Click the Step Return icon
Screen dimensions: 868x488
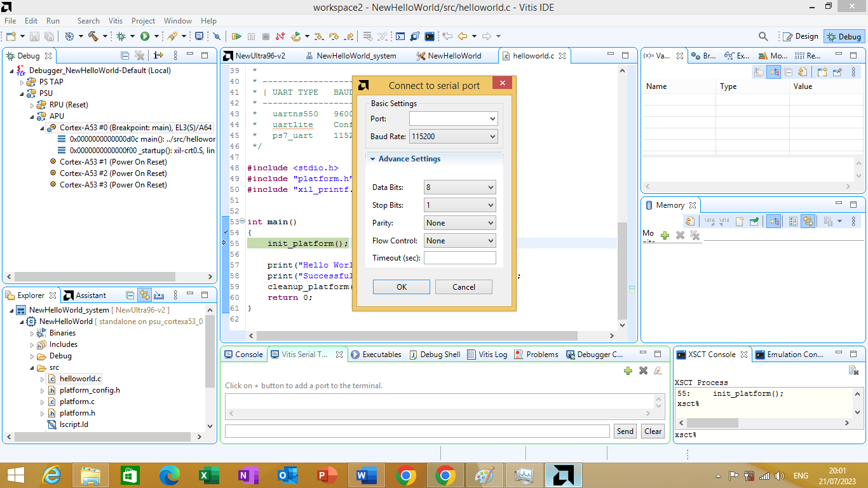click(x=349, y=36)
